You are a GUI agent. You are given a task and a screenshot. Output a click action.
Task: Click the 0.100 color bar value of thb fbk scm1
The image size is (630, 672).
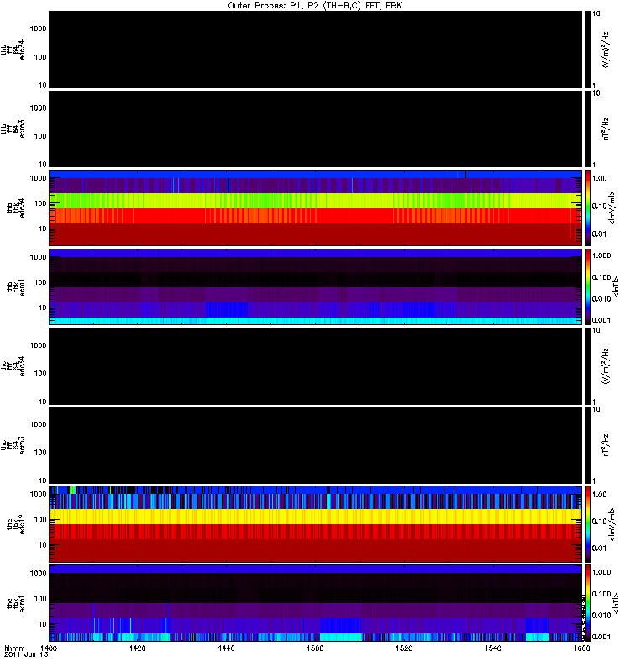[x=601, y=277]
